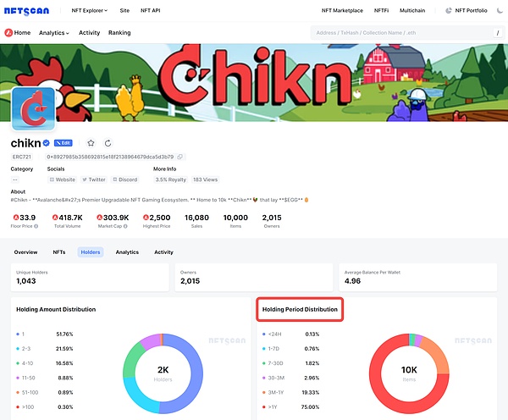508x420 pixels.
Task: Toggle the '3M-1Y' legend entry
Action: coord(278,392)
